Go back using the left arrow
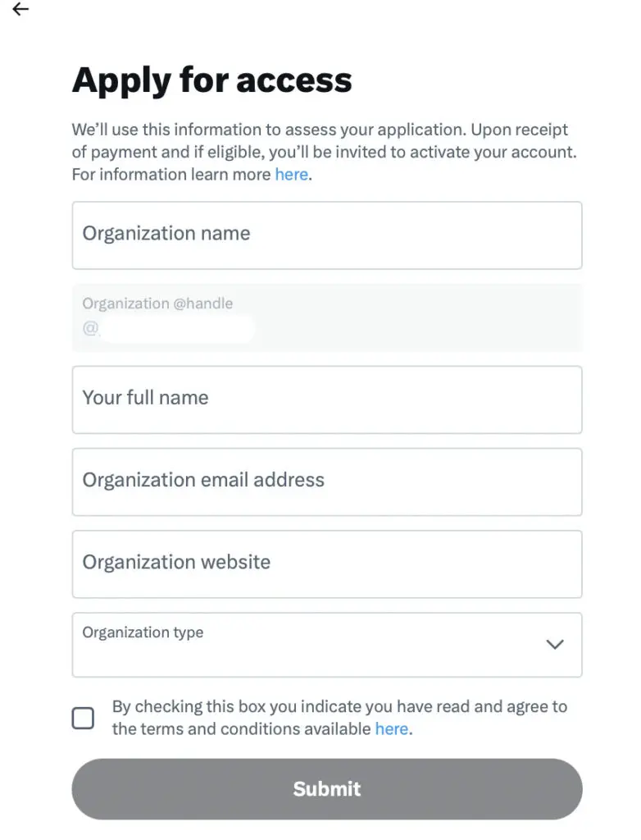This screenshot has height=840, width=641. point(20,10)
